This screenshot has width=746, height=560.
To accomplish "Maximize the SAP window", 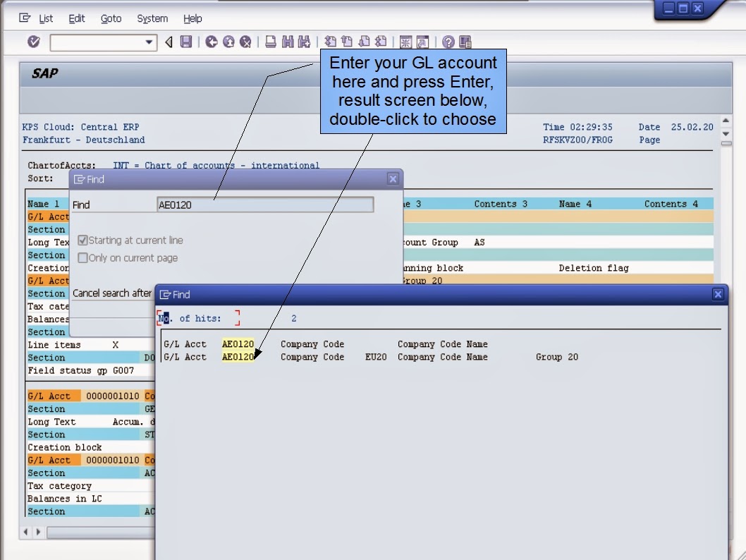I will [x=683, y=8].
